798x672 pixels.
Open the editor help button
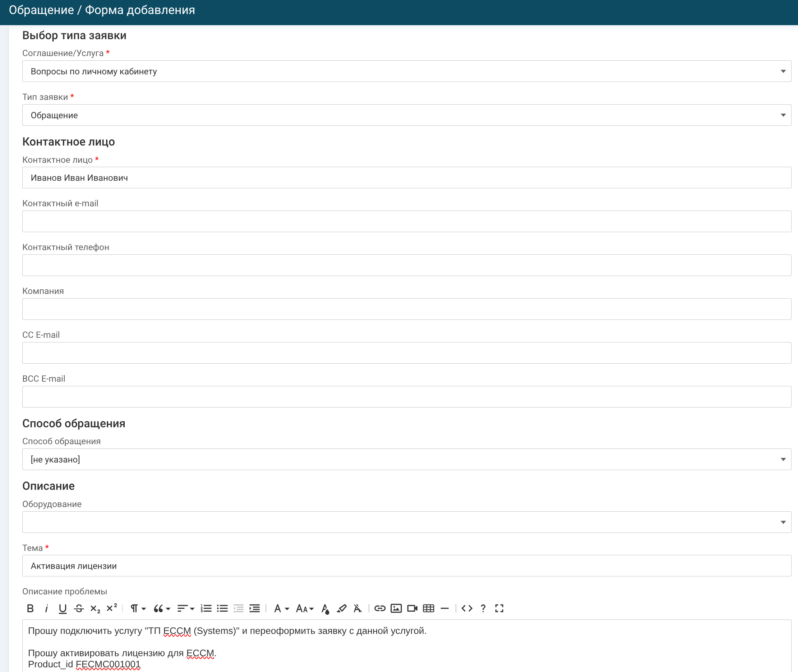pos(483,608)
